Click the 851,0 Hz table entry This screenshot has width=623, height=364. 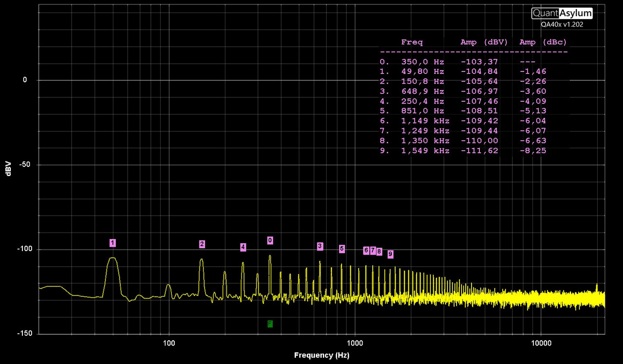point(422,111)
